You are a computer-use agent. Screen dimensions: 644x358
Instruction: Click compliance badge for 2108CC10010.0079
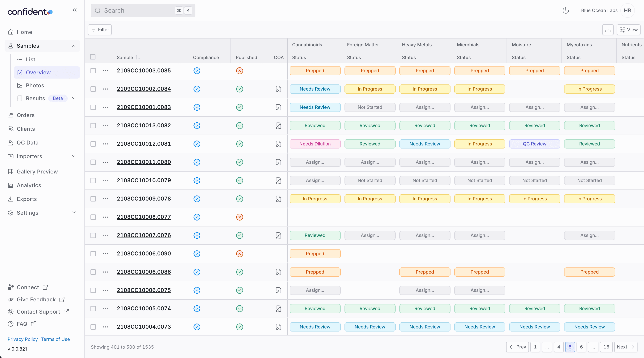click(197, 181)
